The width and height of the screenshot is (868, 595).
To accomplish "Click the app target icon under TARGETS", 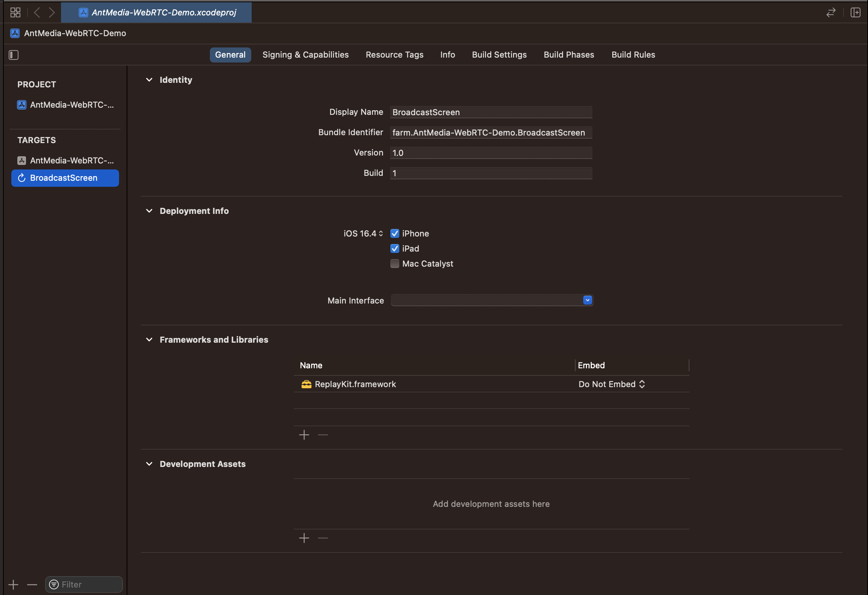I will tap(22, 160).
